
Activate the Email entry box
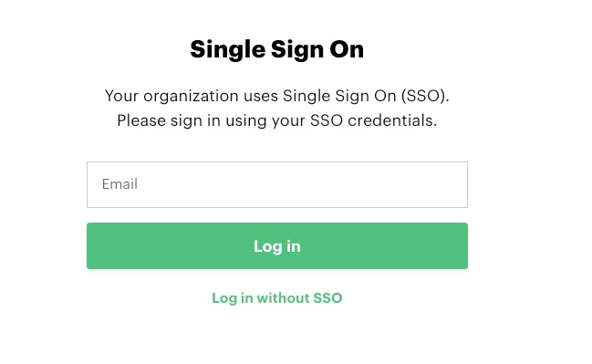click(x=277, y=184)
